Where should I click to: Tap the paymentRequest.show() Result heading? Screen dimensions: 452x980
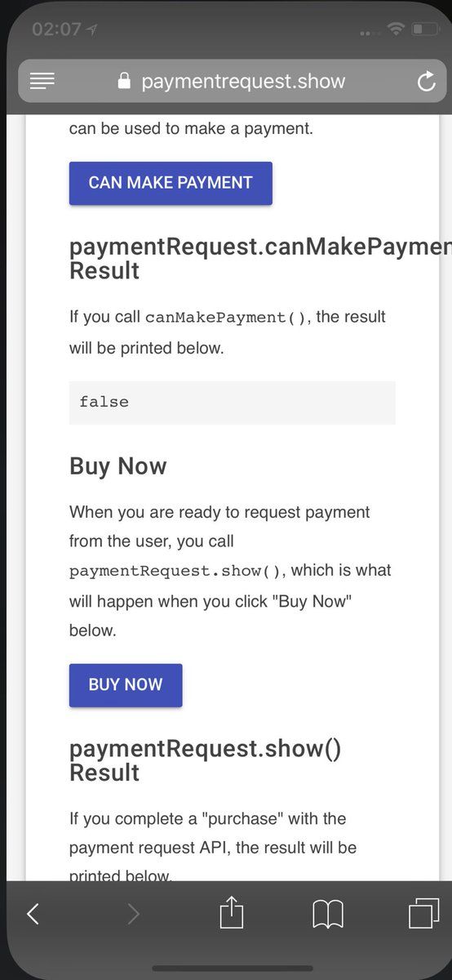[x=206, y=760]
